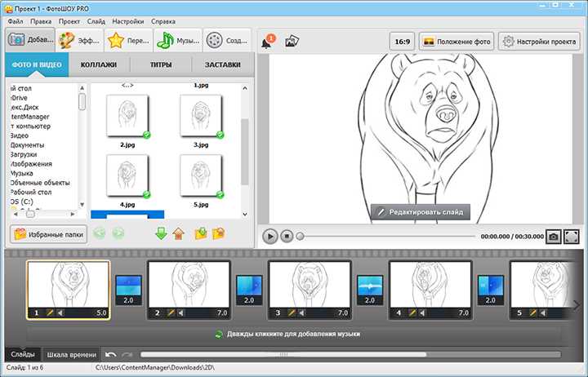The width and height of the screenshot is (588, 377).
Task: Click Положение фото button
Action: [x=457, y=42]
